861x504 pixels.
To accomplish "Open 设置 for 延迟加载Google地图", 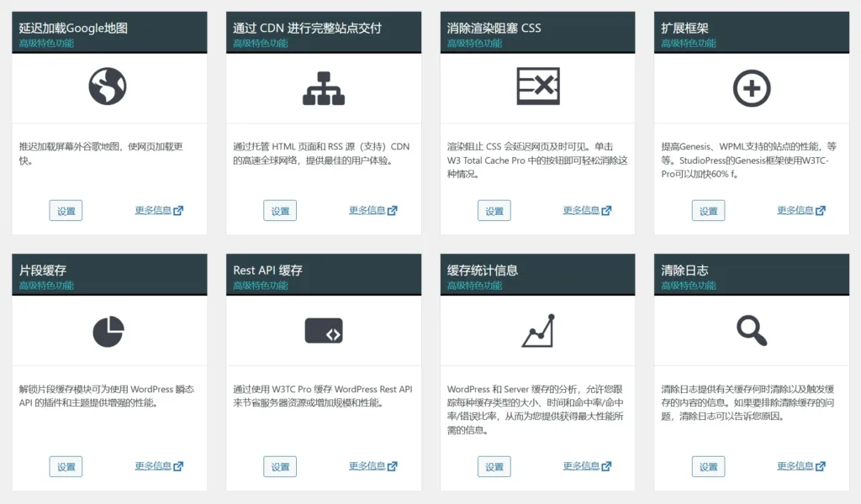I will pyautogui.click(x=66, y=211).
